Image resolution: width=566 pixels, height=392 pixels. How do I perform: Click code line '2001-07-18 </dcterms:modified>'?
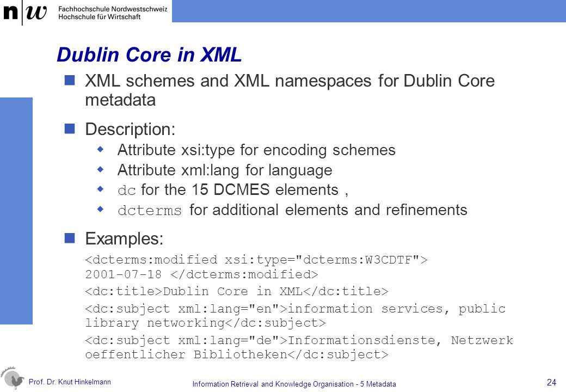coord(201,274)
